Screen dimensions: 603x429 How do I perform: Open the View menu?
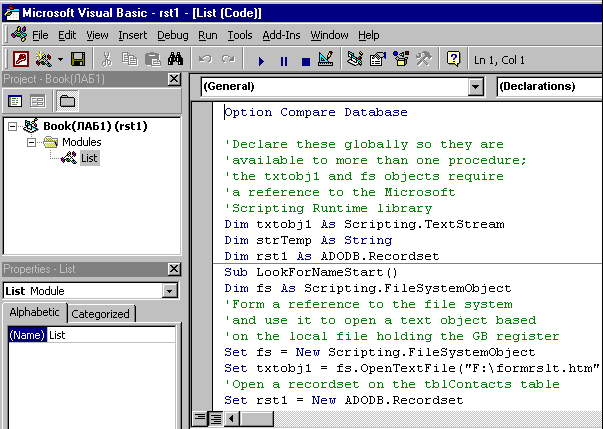97,35
